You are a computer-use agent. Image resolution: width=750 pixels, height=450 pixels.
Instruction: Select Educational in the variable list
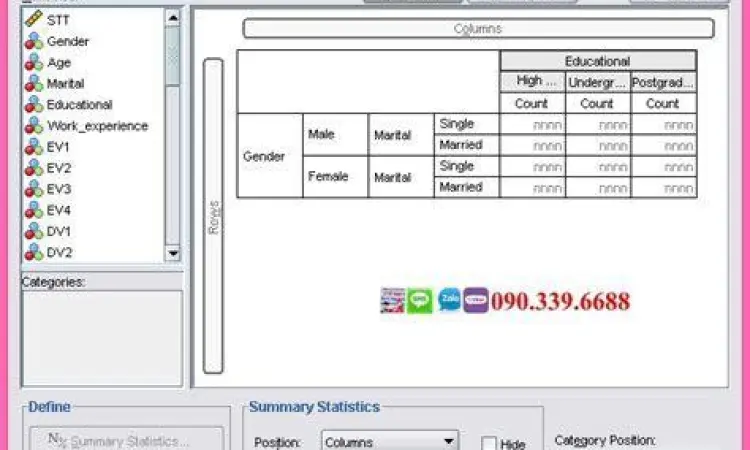coord(80,105)
